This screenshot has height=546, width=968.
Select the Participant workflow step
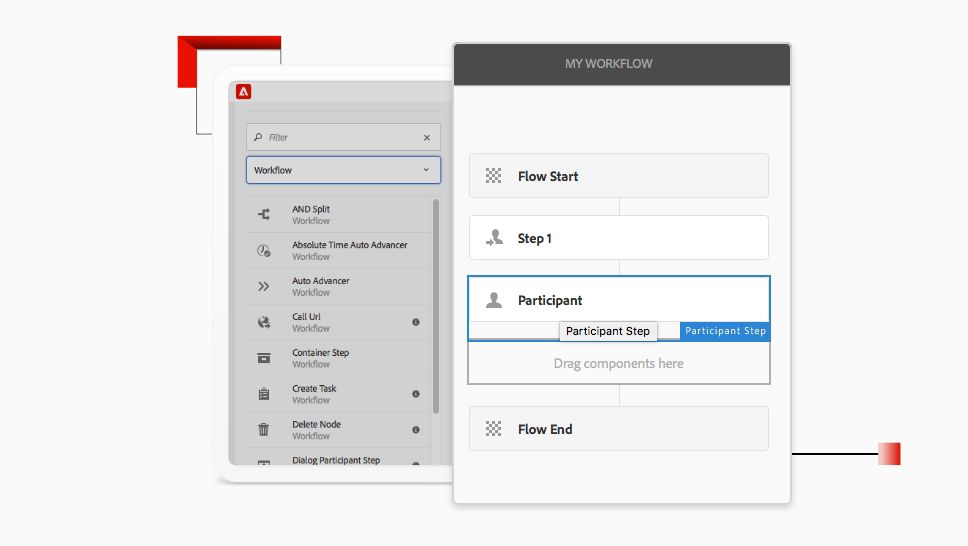[619, 300]
